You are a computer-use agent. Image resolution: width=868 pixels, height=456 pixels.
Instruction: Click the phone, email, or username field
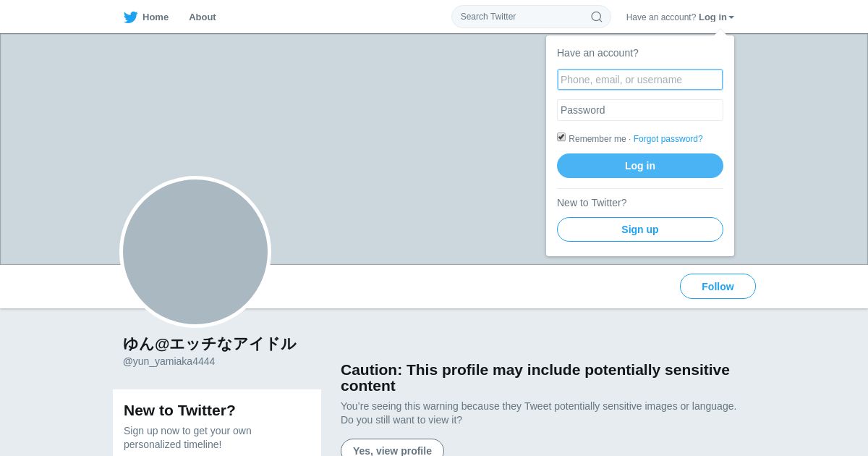coord(639,80)
